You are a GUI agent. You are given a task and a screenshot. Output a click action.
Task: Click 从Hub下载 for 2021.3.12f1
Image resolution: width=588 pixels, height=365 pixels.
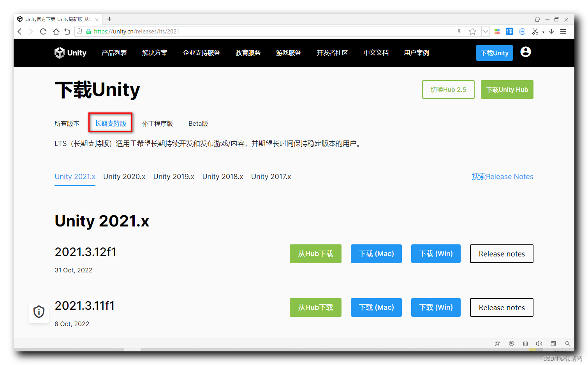coord(315,254)
